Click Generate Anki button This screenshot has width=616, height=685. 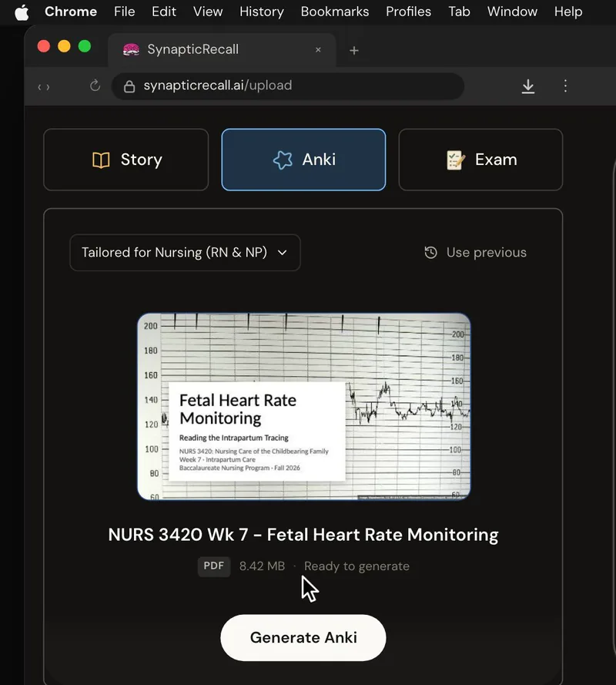coord(303,637)
